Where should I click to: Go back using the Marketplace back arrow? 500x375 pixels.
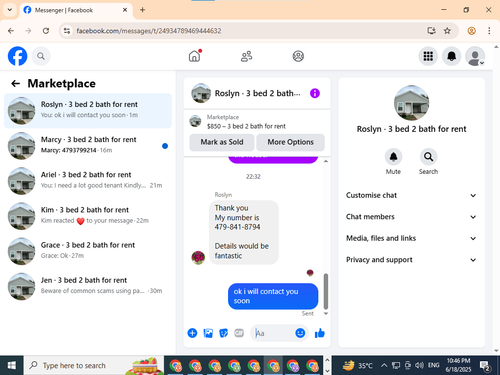tap(15, 83)
